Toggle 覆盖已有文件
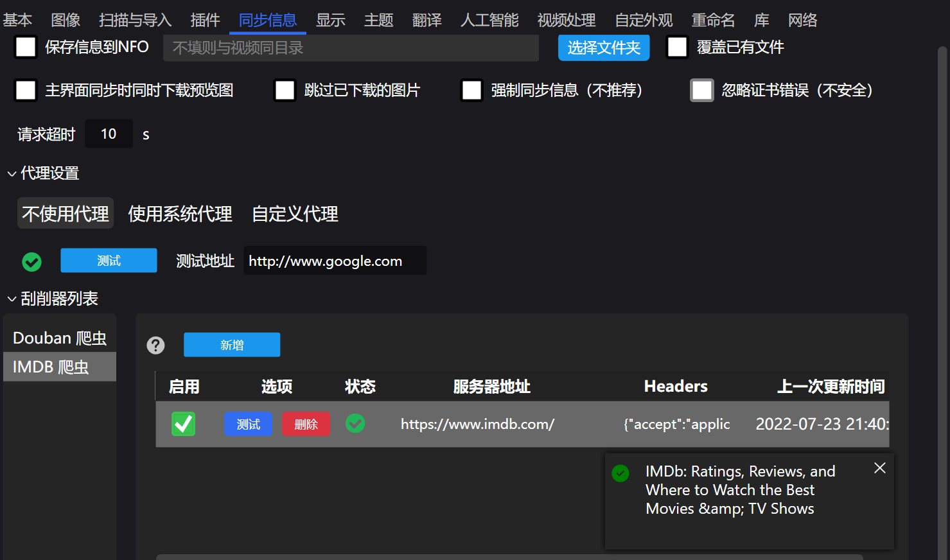Viewport: 950px width, 560px height. pos(677,46)
